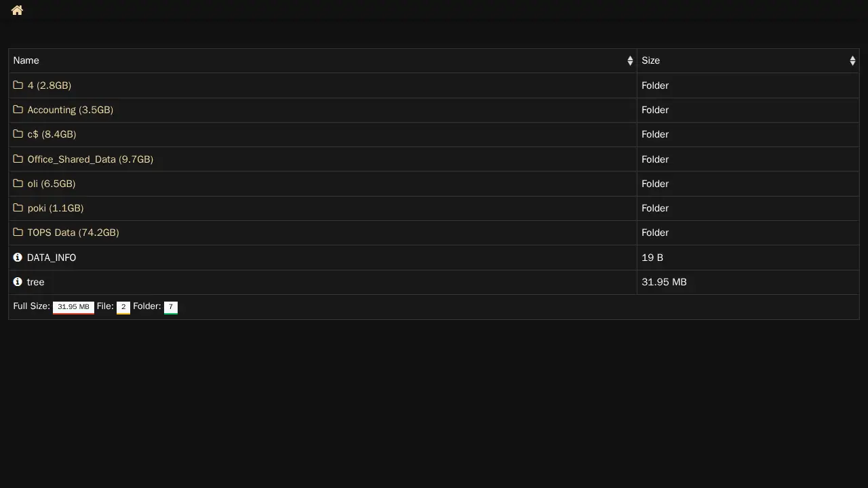Open the DATA_INFO file
The height and width of the screenshot is (488, 868).
pos(52,258)
